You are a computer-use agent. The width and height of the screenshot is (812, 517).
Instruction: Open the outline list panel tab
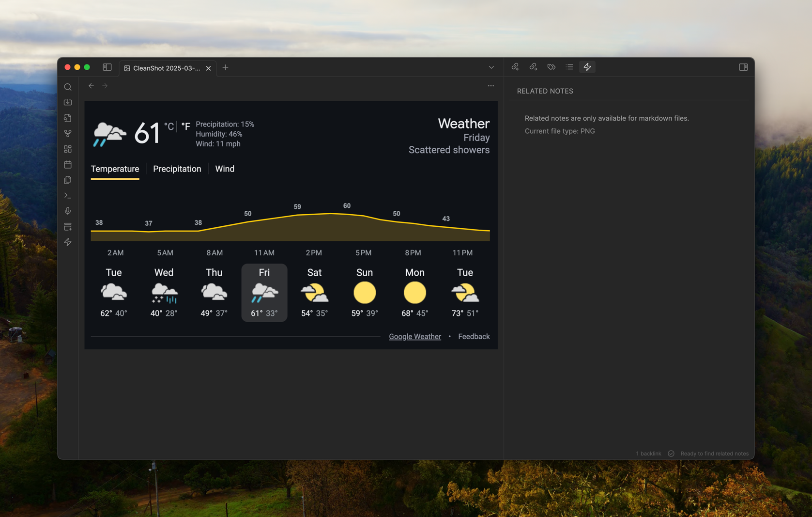(569, 67)
